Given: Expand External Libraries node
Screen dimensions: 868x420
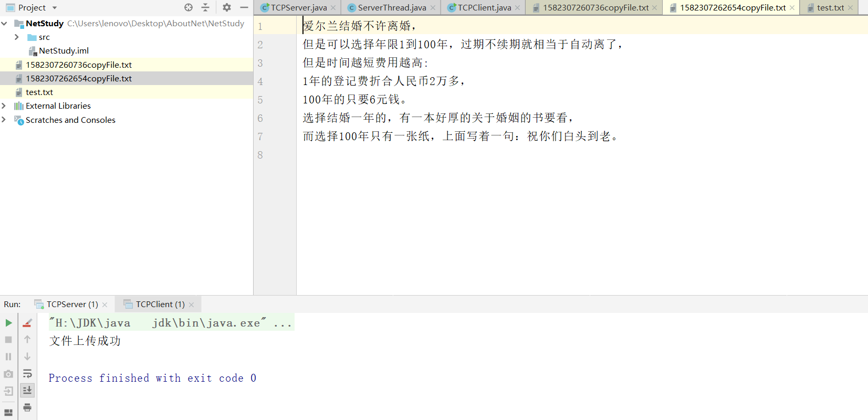Looking at the screenshot, I should [x=4, y=106].
